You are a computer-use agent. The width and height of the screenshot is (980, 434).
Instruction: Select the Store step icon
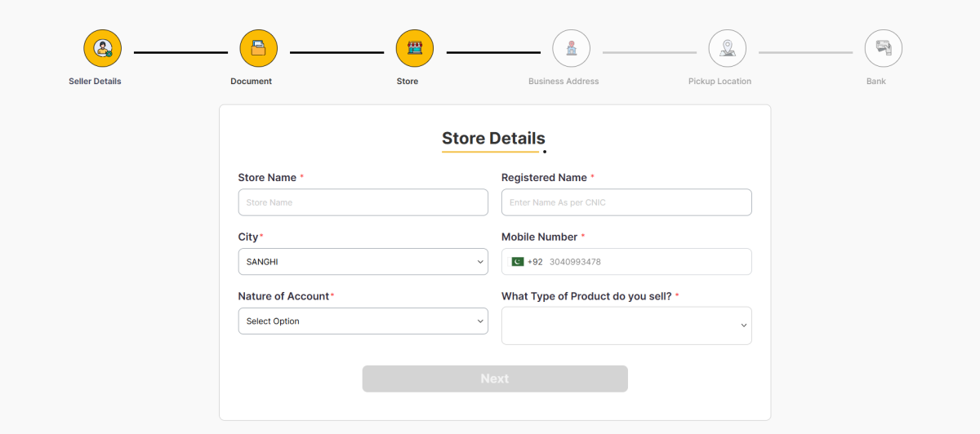[415, 49]
